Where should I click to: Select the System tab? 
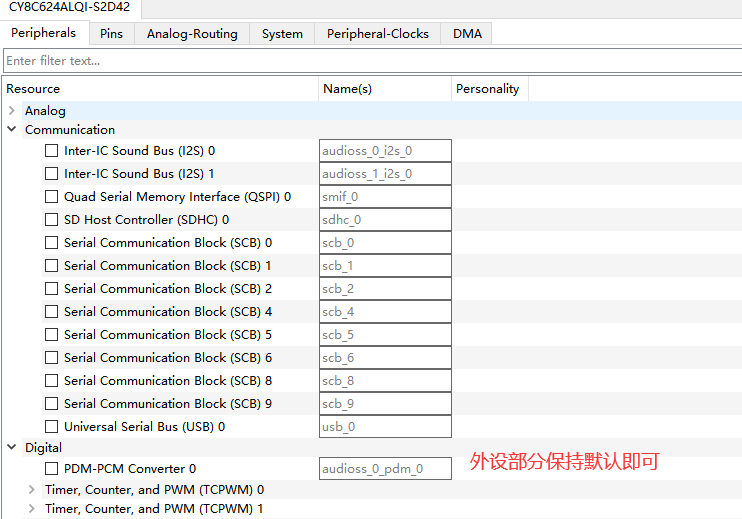(282, 34)
